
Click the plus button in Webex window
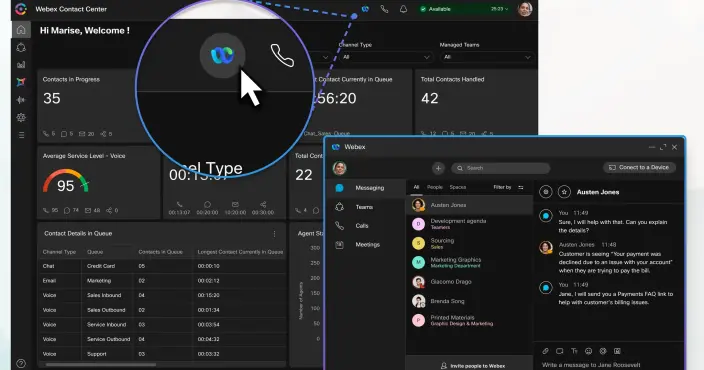[x=438, y=168]
